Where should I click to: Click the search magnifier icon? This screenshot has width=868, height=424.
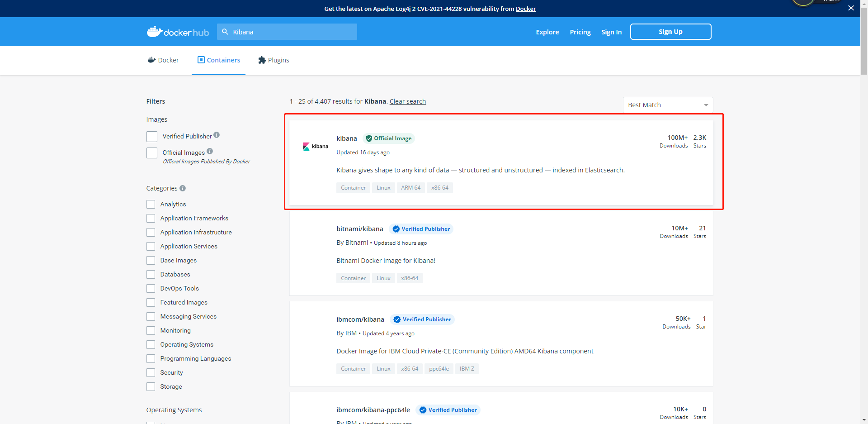[x=225, y=32]
